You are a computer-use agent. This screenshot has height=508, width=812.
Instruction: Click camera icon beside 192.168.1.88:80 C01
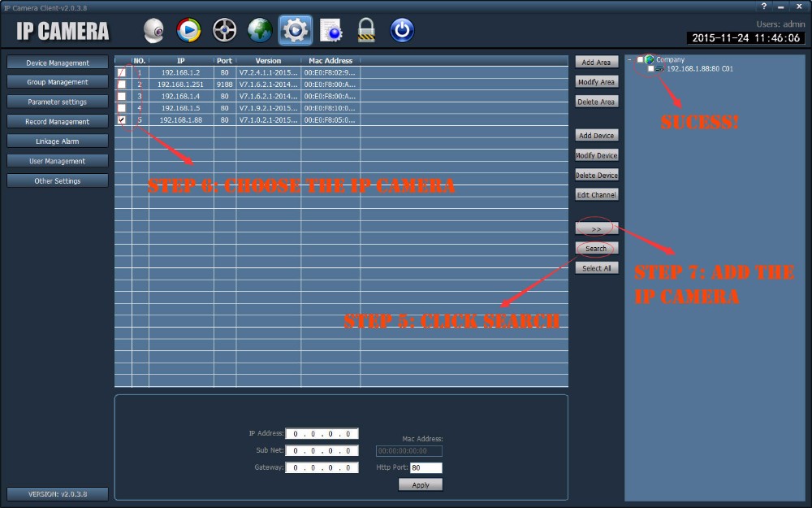659,68
